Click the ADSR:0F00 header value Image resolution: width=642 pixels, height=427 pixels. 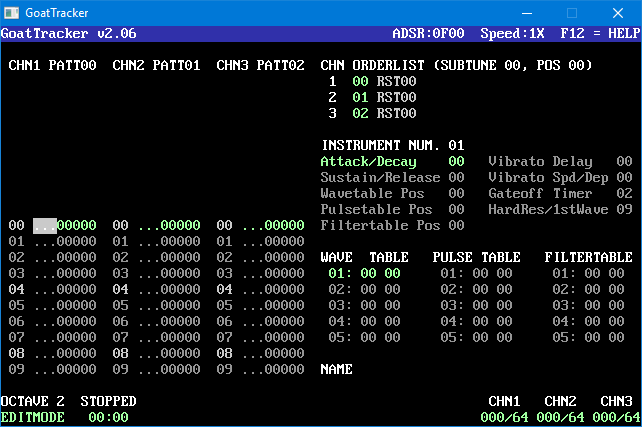[x=428, y=34]
